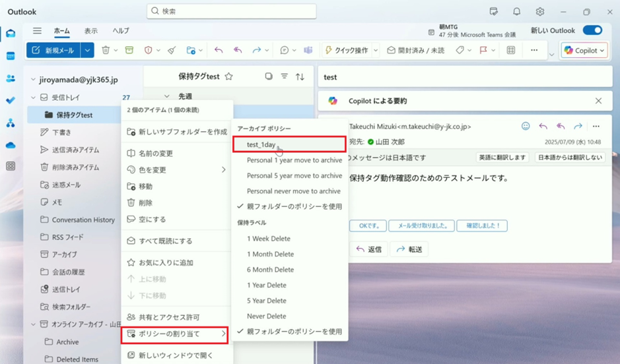Toggle 開封済み / 未読 status button

pos(415,50)
